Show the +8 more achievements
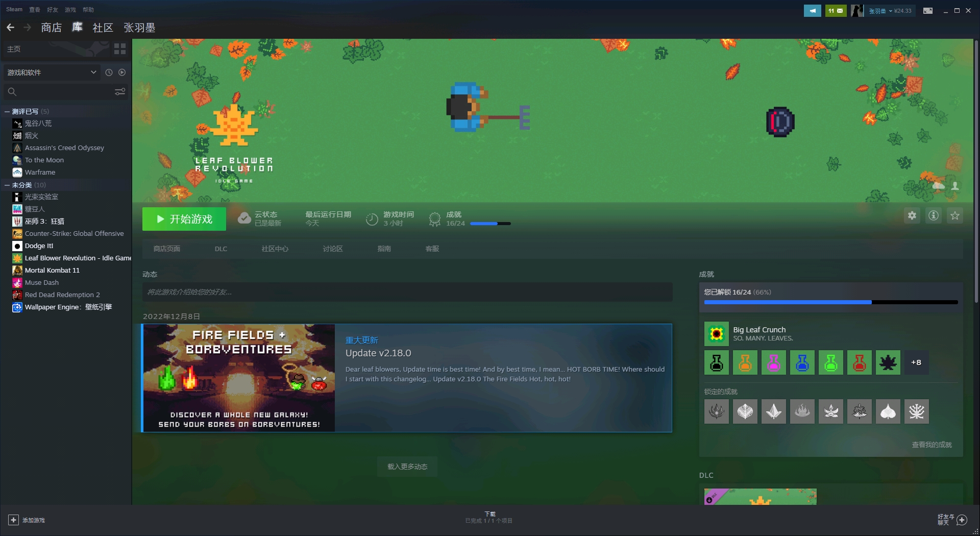This screenshot has height=536, width=980. tap(917, 362)
